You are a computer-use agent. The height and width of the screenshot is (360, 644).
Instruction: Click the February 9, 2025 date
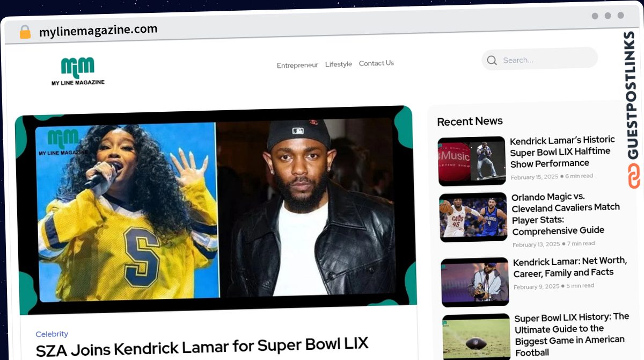pyautogui.click(x=536, y=287)
